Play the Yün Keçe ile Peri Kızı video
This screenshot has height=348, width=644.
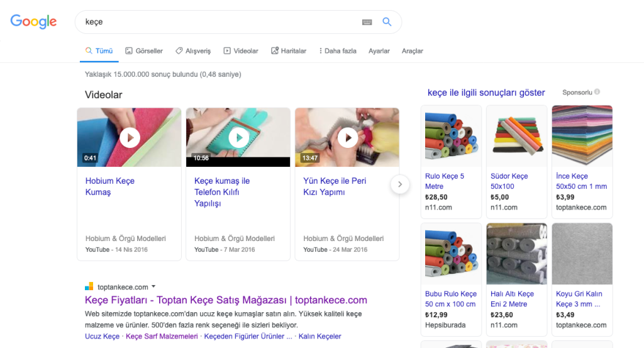[347, 137]
